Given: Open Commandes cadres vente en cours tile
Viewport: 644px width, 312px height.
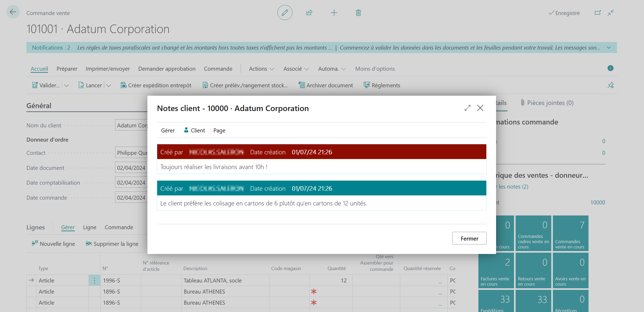Looking at the screenshot, I should 533,233.
